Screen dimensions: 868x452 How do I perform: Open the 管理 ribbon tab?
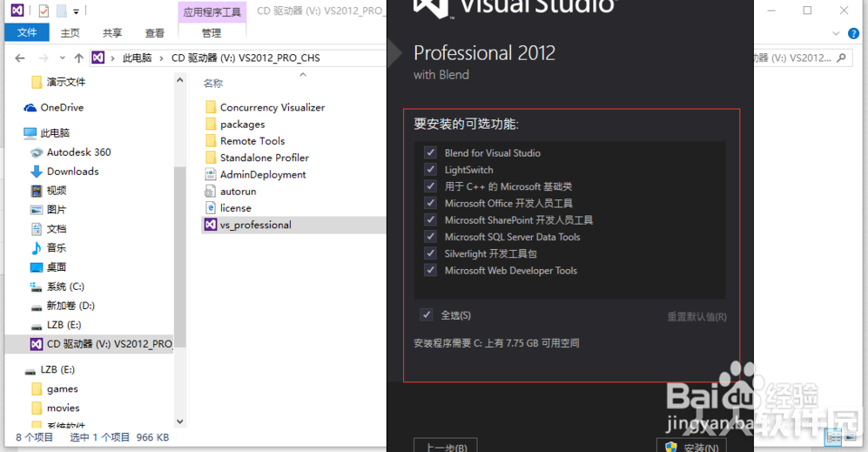pyautogui.click(x=211, y=33)
